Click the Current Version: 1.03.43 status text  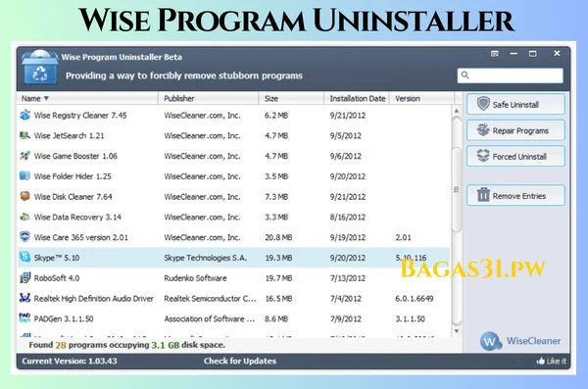coord(70,361)
